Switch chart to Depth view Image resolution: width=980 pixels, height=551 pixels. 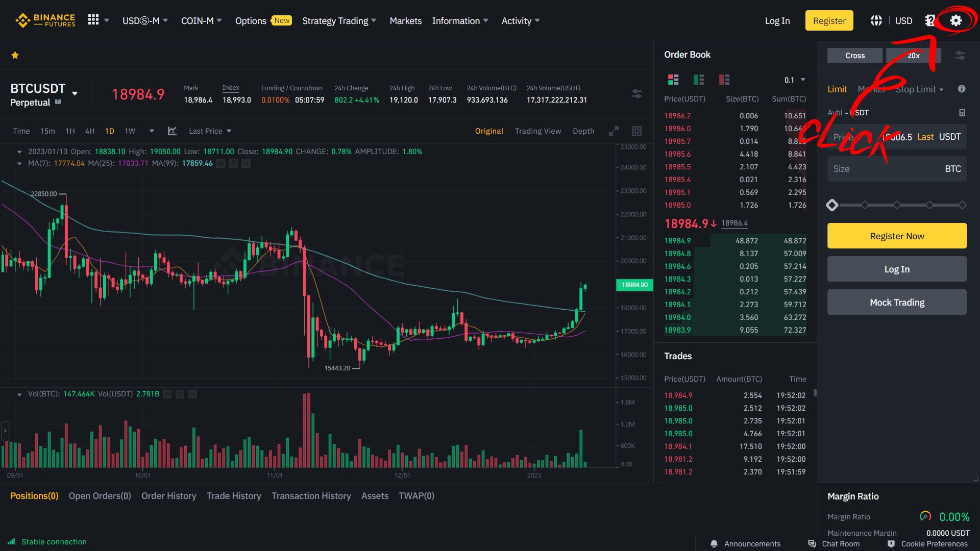[x=583, y=131]
